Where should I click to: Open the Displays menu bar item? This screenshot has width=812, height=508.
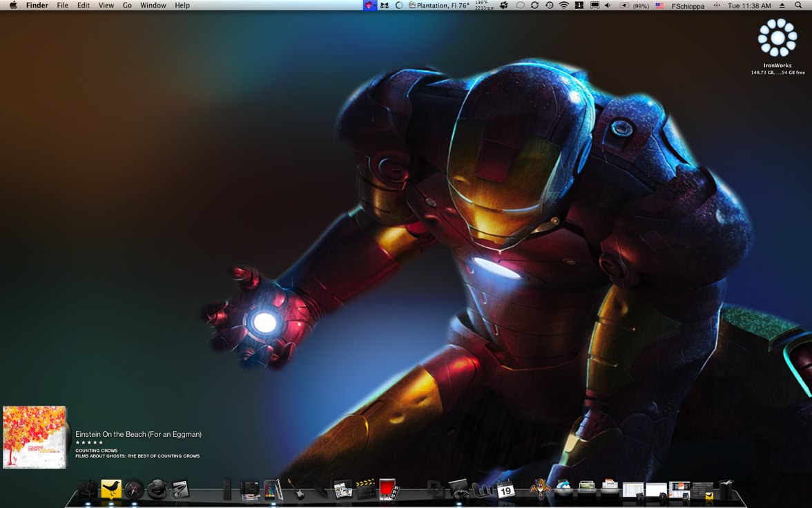(x=594, y=6)
